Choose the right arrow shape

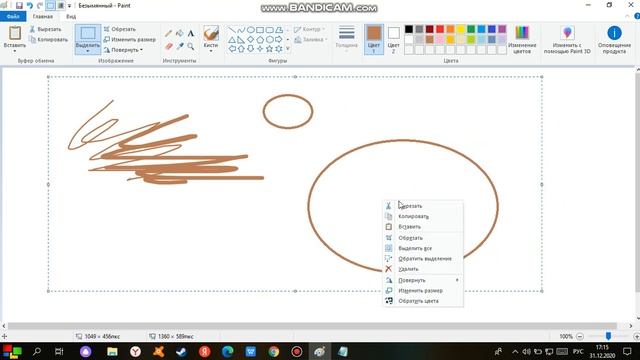[279, 40]
